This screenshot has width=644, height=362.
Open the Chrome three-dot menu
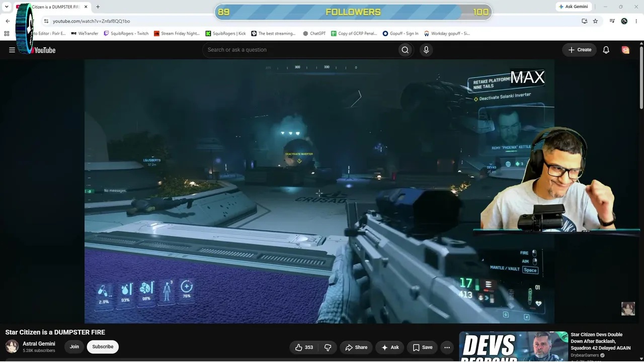[636, 21]
